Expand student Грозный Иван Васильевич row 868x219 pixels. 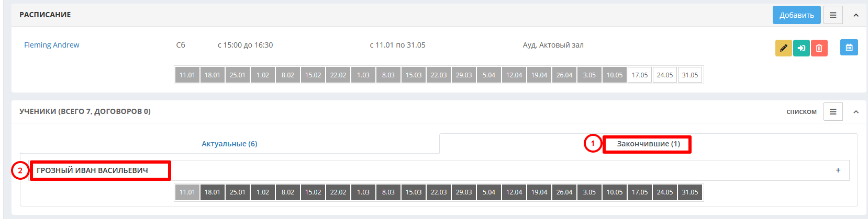tap(435, 170)
